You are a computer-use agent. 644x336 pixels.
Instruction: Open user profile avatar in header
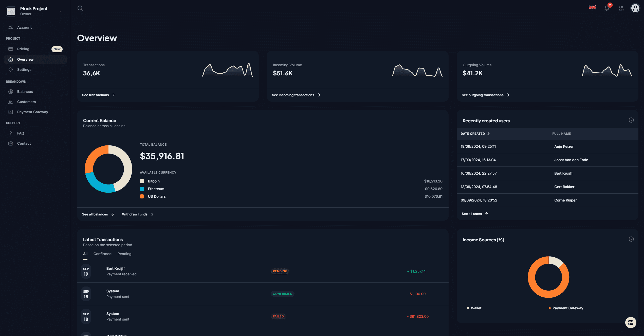tap(635, 8)
